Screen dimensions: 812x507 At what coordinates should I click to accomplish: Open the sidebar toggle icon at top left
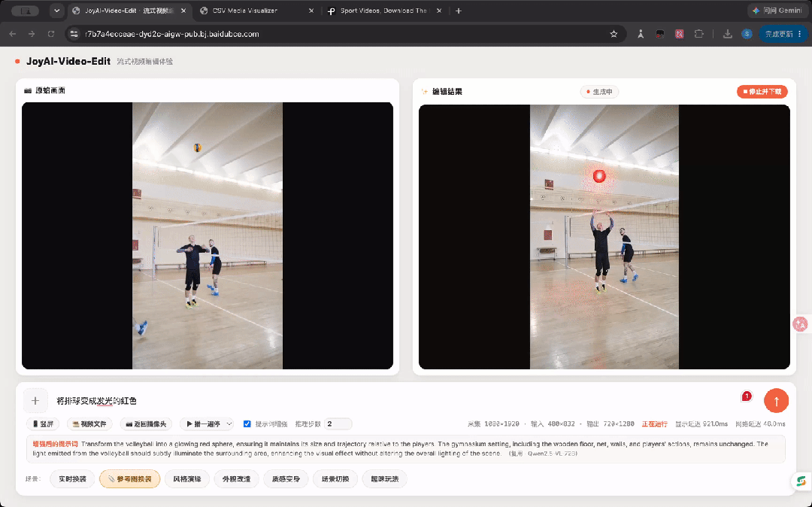(x=26, y=11)
